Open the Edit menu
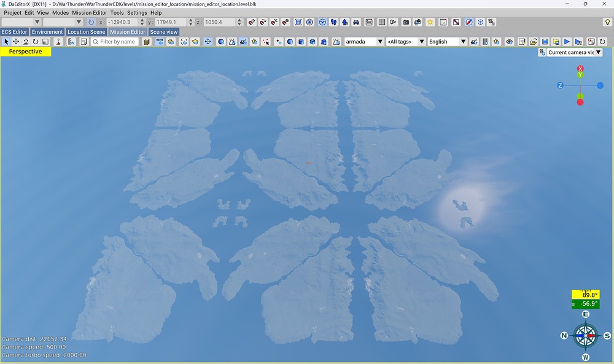This screenshot has width=614, height=364. [x=29, y=12]
